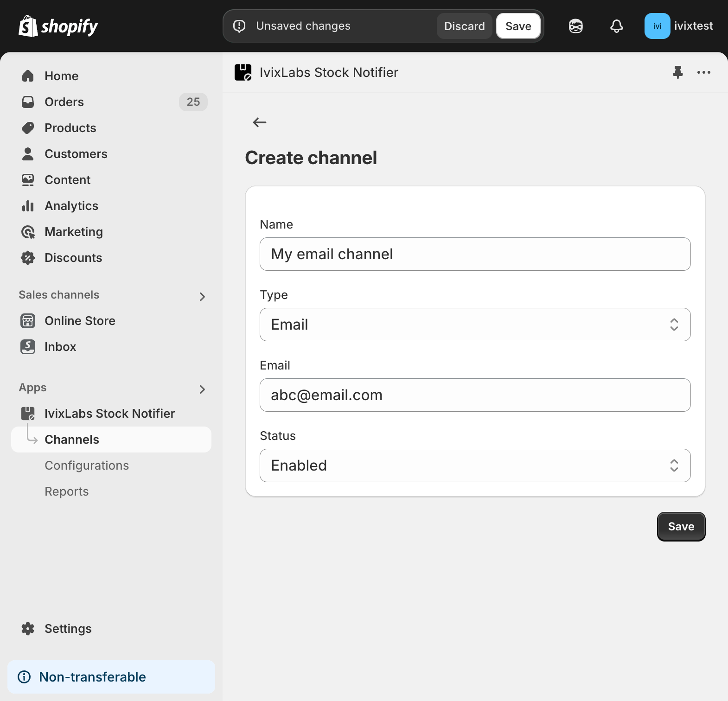
Task: Click the Non-transferable banner
Action: coord(111,677)
